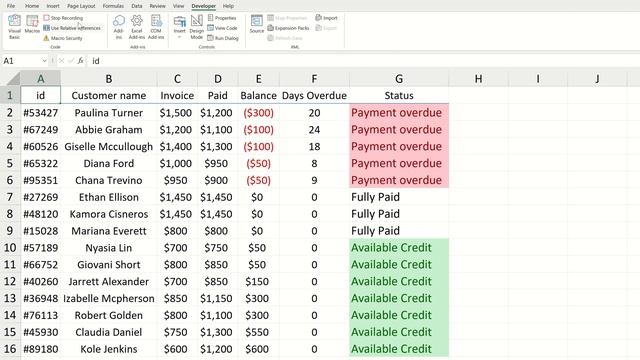This screenshot has height=360, width=640.
Task: Click the greyed XML Export
Action: coord(326,28)
